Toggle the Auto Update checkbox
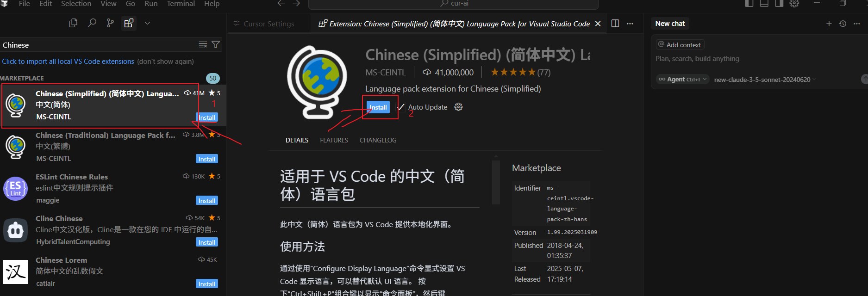 click(401, 107)
